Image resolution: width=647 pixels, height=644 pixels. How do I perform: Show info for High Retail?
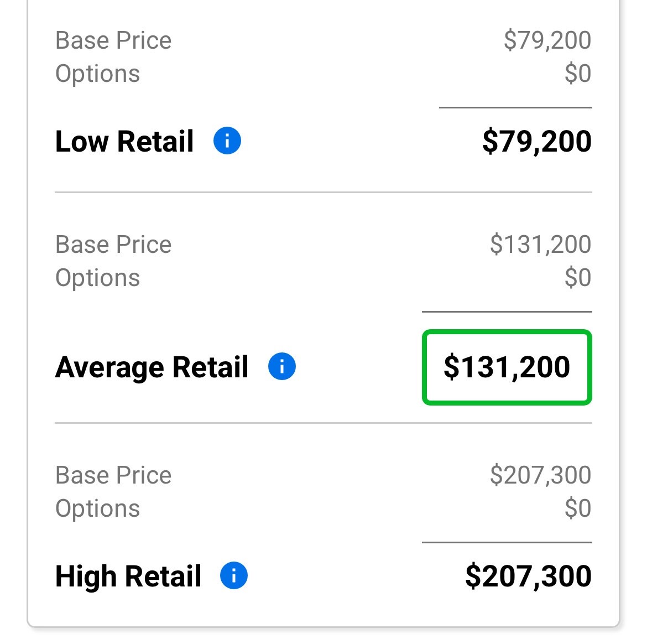234,575
